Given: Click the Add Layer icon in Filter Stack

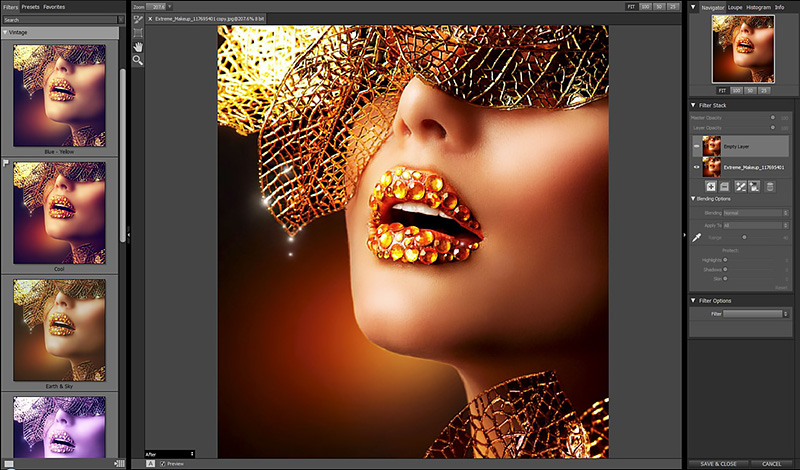Looking at the screenshot, I should [710, 187].
